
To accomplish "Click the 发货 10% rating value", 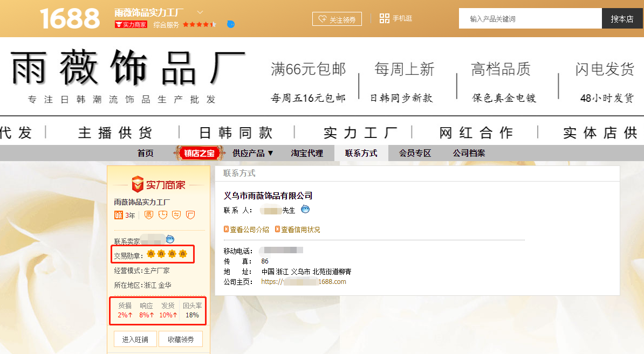I will point(168,315).
